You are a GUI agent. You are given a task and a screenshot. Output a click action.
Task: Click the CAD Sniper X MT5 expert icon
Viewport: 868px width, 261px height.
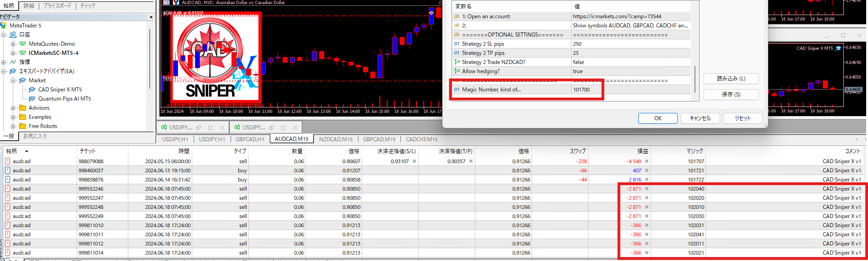(x=32, y=90)
